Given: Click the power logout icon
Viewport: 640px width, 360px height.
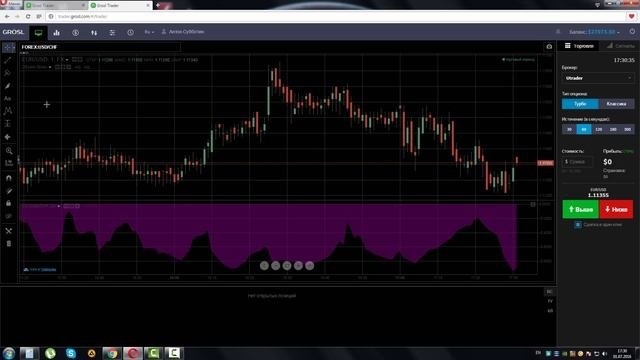Looking at the screenshot, I should tap(632, 31).
